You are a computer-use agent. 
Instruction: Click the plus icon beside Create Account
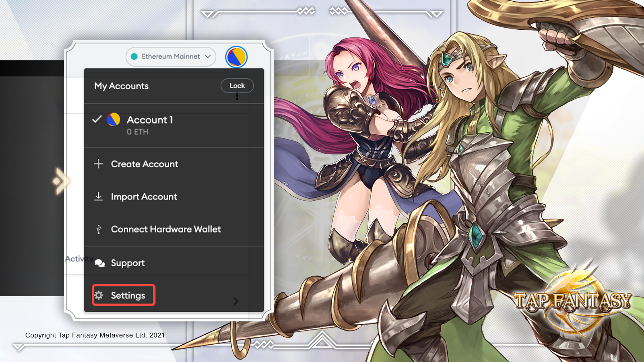(99, 164)
